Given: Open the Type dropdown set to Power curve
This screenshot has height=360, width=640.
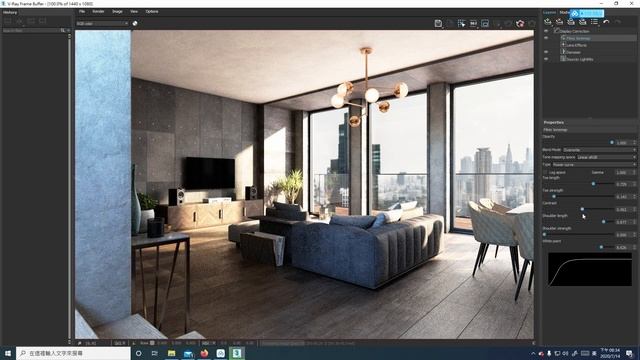Looking at the screenshot, I should click(x=594, y=164).
